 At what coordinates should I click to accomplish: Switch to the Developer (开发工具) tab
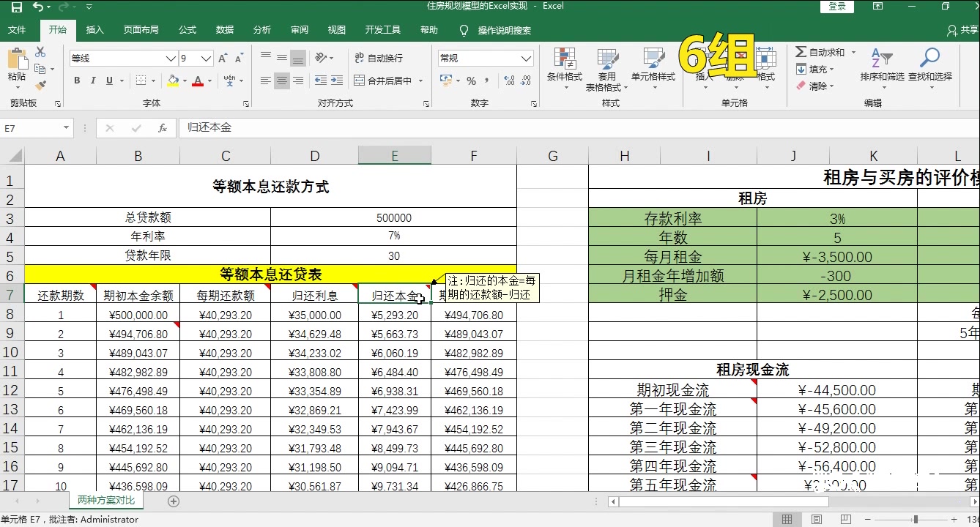(383, 30)
